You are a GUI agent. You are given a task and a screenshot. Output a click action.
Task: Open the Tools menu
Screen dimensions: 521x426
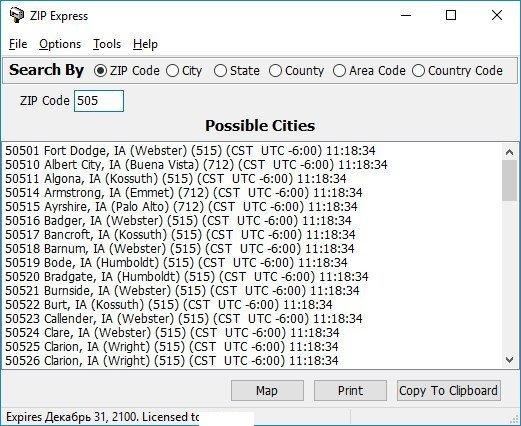tap(107, 44)
